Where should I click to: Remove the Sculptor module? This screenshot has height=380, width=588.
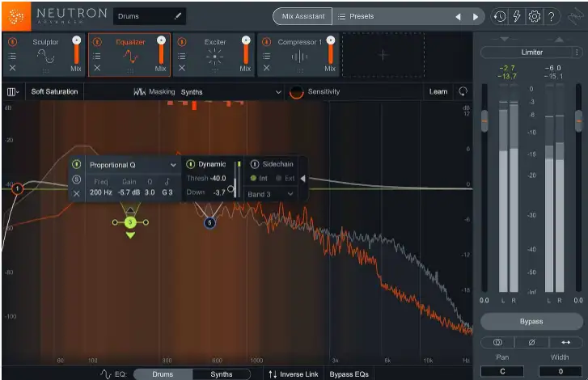pyautogui.click(x=12, y=68)
